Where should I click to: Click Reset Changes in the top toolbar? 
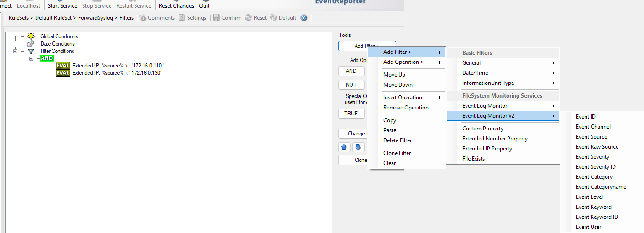coord(176,6)
